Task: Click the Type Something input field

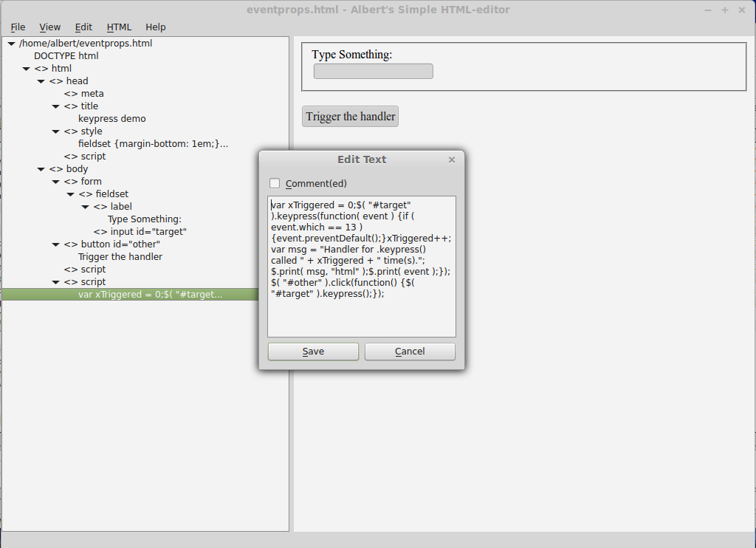Action: pos(373,72)
